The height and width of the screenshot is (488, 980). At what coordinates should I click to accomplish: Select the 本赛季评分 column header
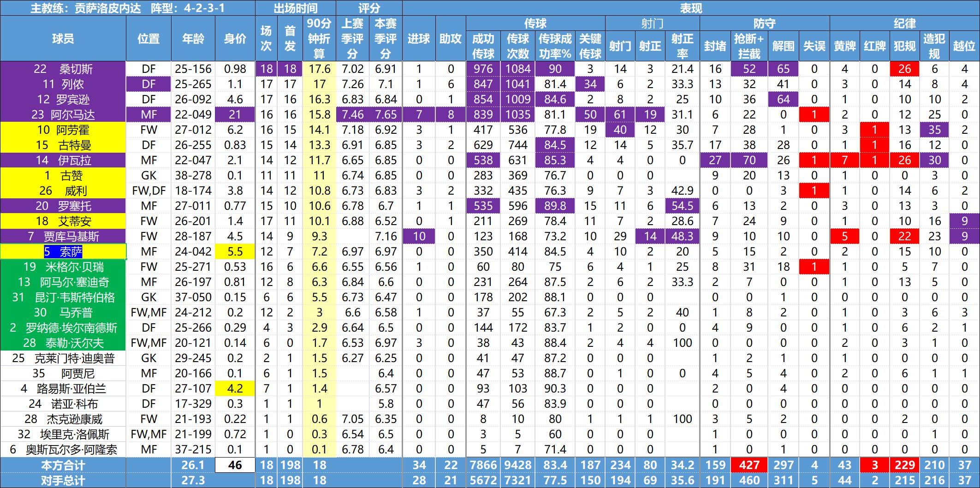(386, 38)
